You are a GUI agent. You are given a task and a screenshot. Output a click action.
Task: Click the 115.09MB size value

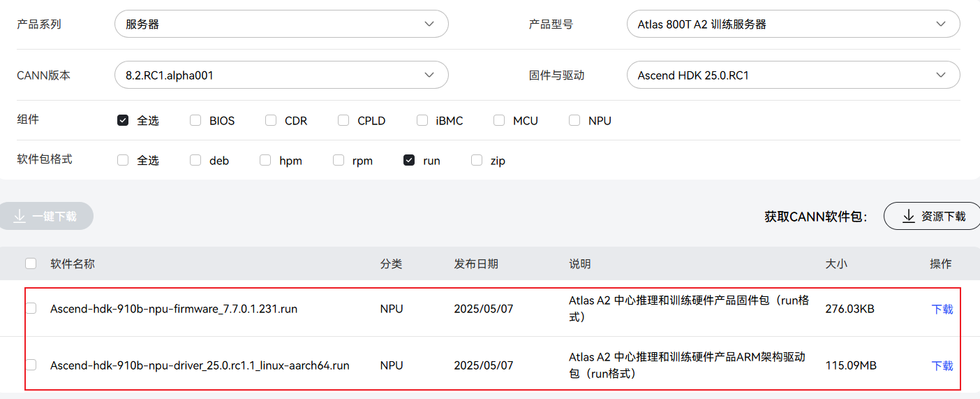coord(851,365)
